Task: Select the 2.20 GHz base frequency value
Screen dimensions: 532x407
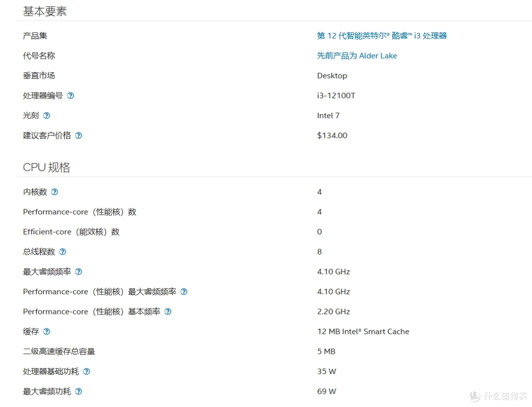Action: click(x=333, y=312)
